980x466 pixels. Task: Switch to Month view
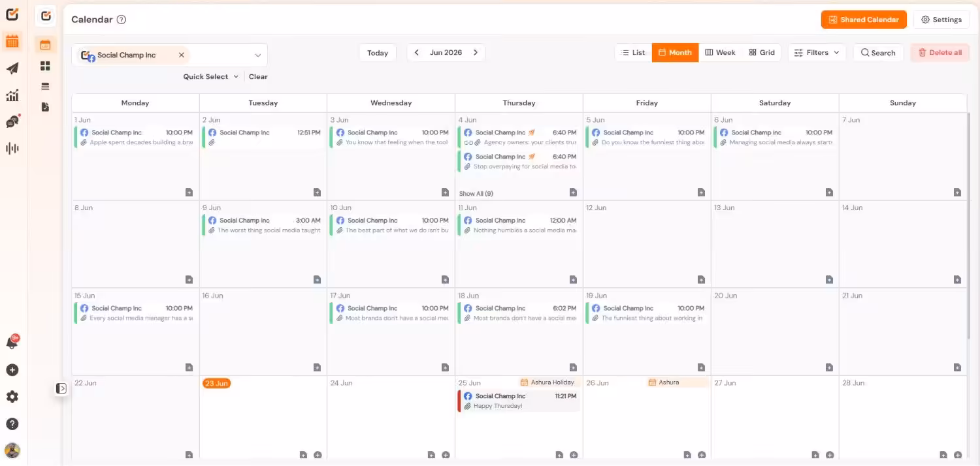(x=675, y=53)
